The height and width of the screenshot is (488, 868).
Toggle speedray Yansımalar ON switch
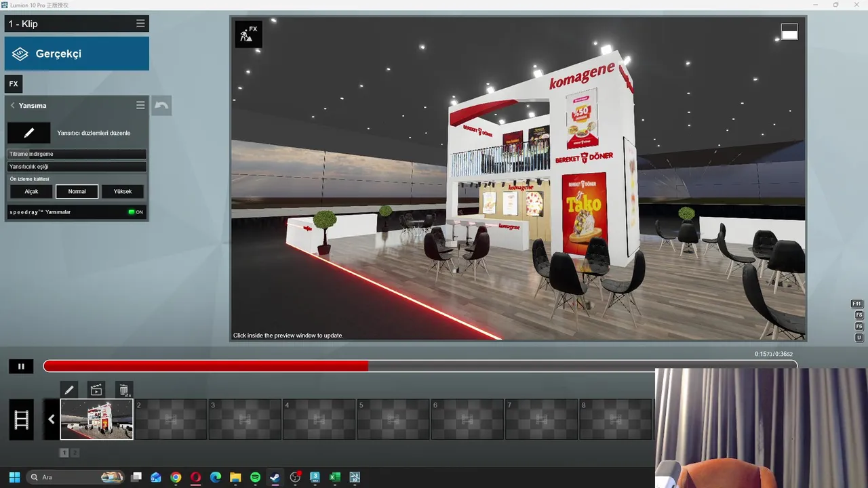point(136,212)
